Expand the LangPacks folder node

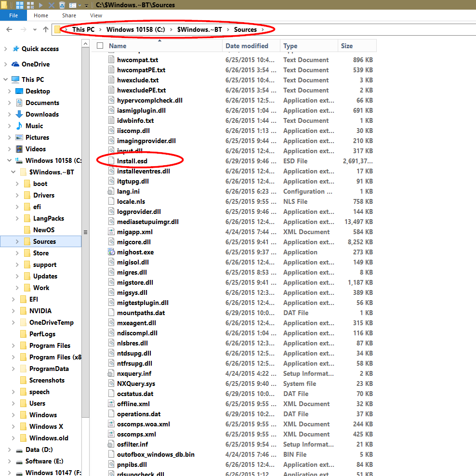pos(17,218)
